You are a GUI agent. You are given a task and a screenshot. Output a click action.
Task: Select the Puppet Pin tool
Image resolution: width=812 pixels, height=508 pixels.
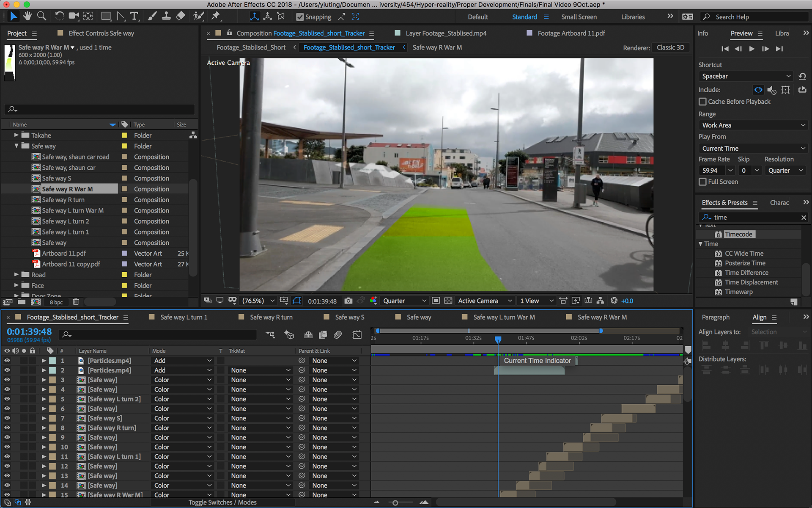[216, 16]
